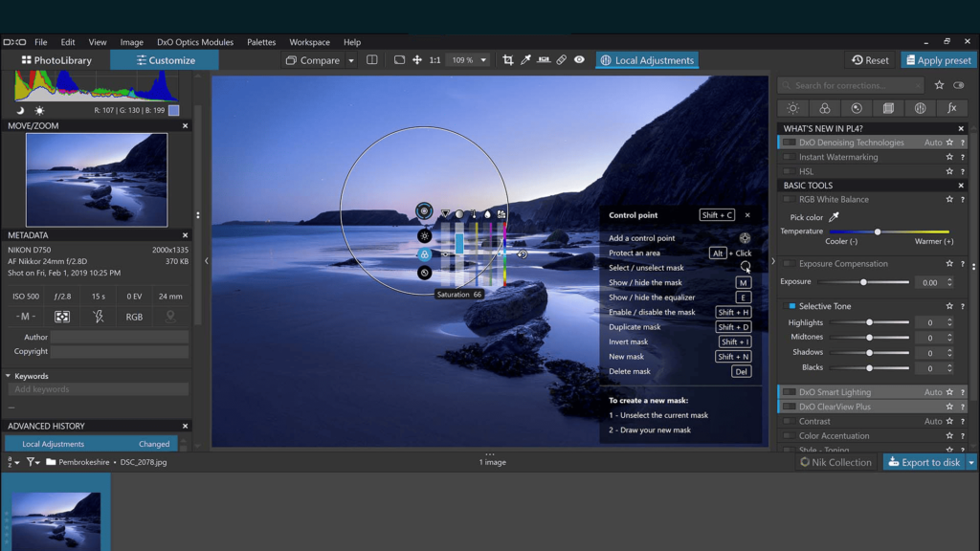The width and height of the screenshot is (980, 551).
Task: Increment the Exposure value stepper
Action: [949, 279]
